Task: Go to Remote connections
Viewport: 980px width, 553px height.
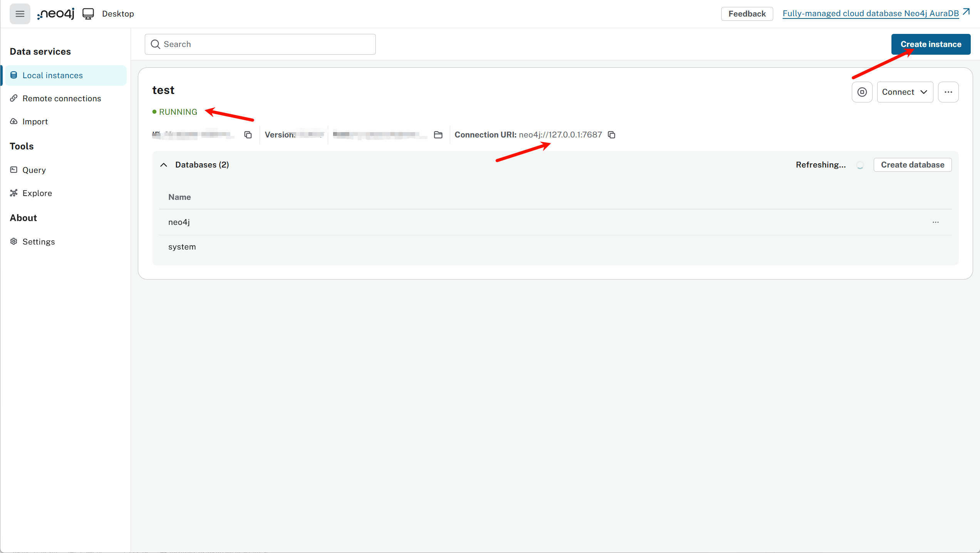Action: (x=62, y=99)
